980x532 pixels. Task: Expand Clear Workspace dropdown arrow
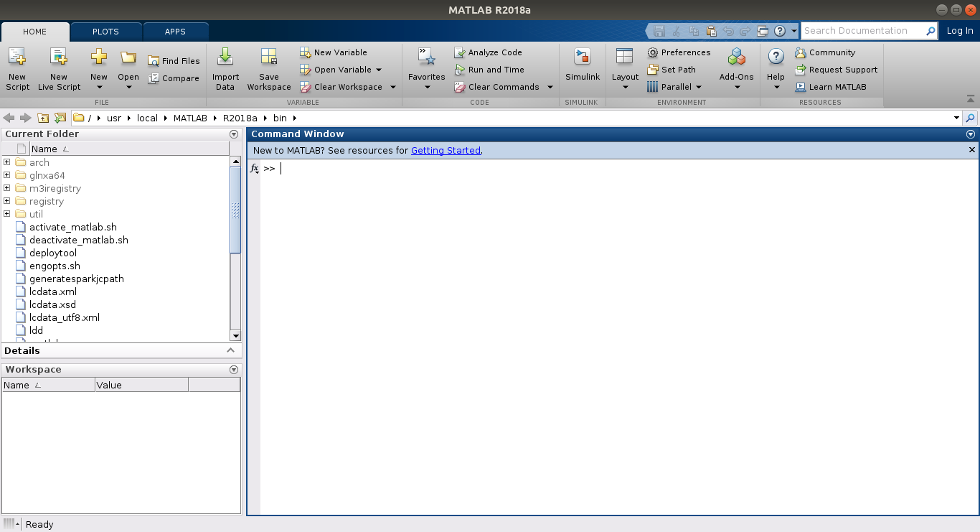(392, 87)
